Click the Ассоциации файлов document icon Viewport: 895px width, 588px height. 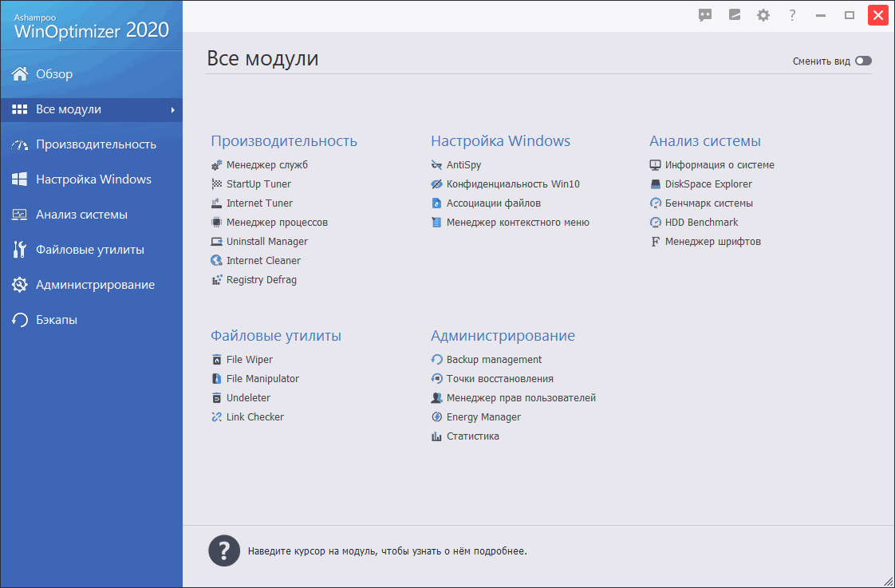tap(436, 203)
